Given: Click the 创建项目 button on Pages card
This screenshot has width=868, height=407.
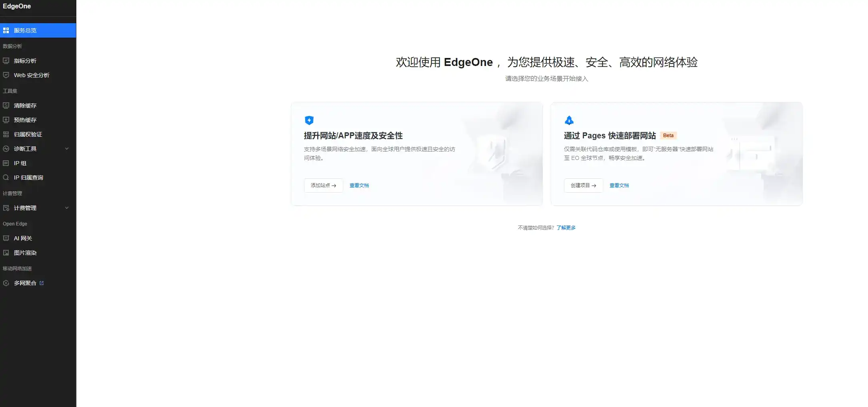Looking at the screenshot, I should (583, 185).
